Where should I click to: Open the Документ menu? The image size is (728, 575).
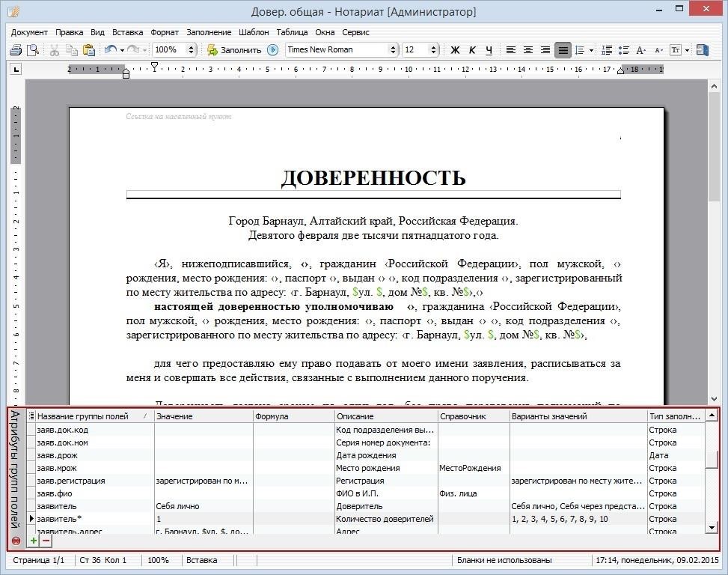[x=29, y=32]
